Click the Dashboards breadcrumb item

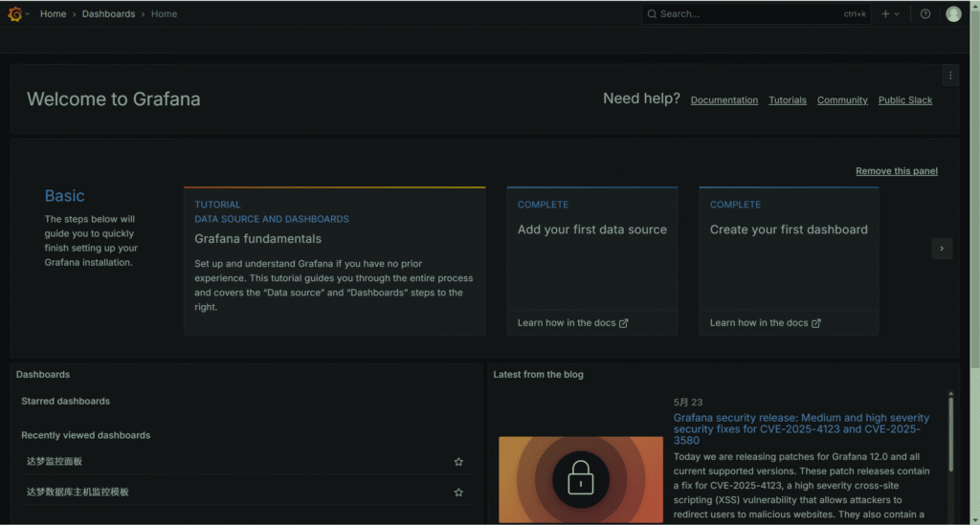pyautogui.click(x=108, y=14)
